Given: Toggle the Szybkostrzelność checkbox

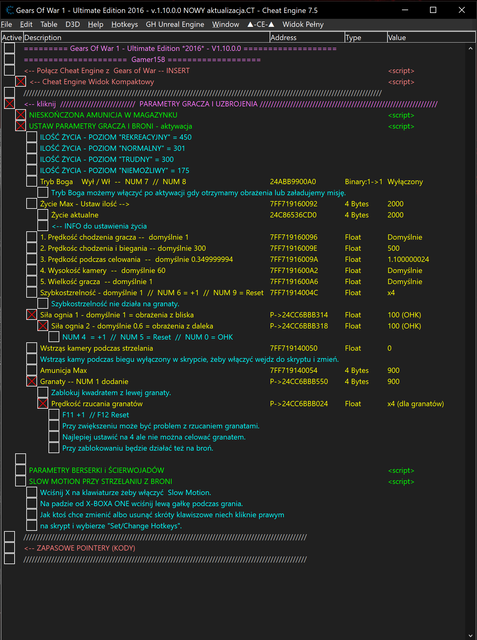Looking at the screenshot, I should (x=31, y=293).
